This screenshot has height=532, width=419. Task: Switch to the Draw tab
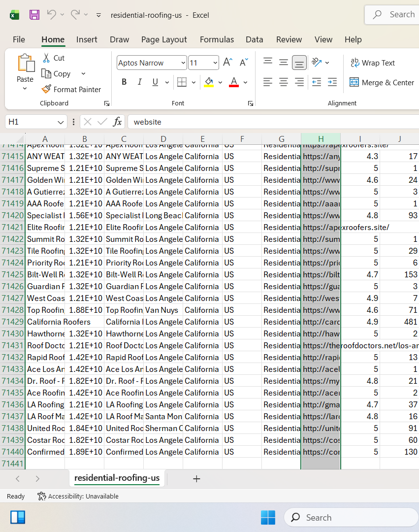pos(119,39)
